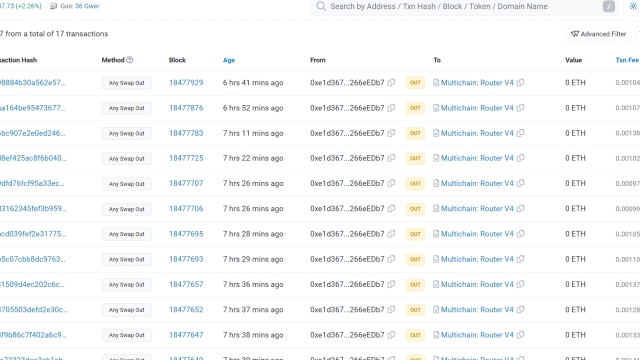Open block 18477783

(186, 133)
